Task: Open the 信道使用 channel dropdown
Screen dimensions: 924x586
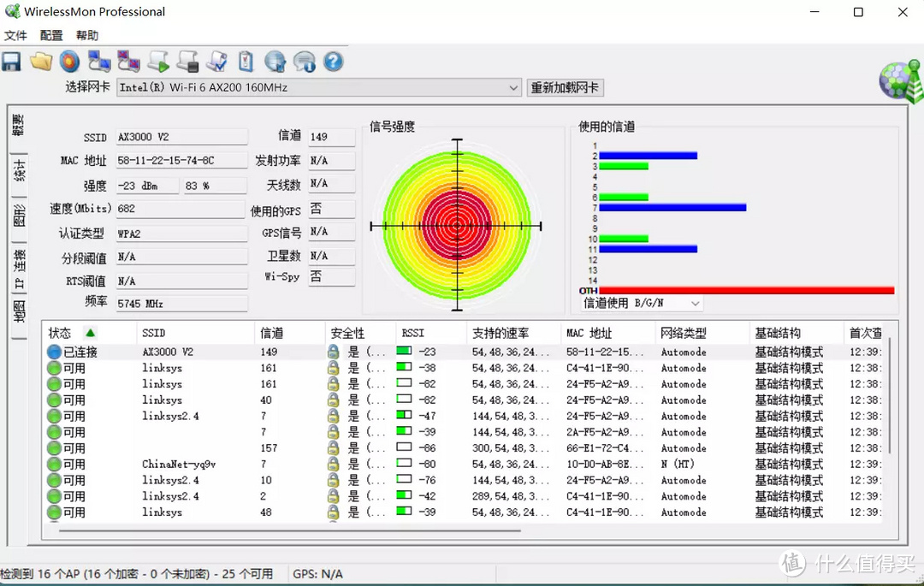Action: click(695, 303)
